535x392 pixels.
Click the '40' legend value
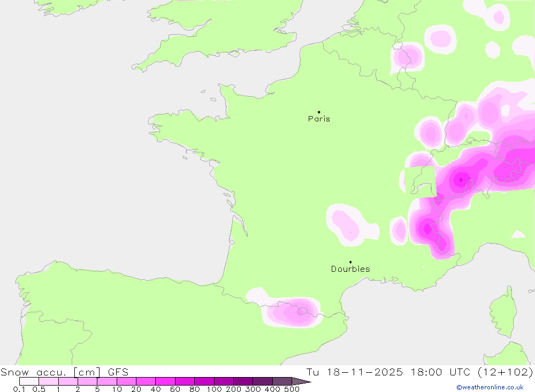[156, 389]
